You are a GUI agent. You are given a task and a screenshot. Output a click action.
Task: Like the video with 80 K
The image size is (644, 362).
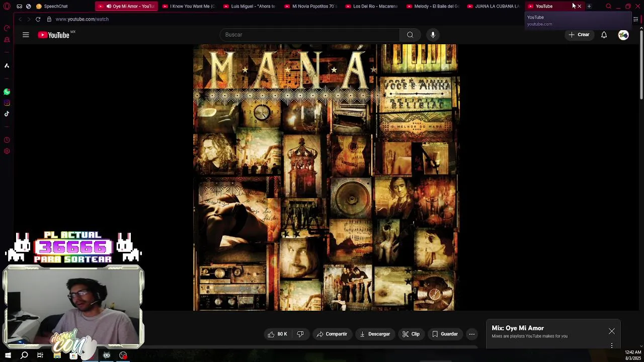point(278,334)
